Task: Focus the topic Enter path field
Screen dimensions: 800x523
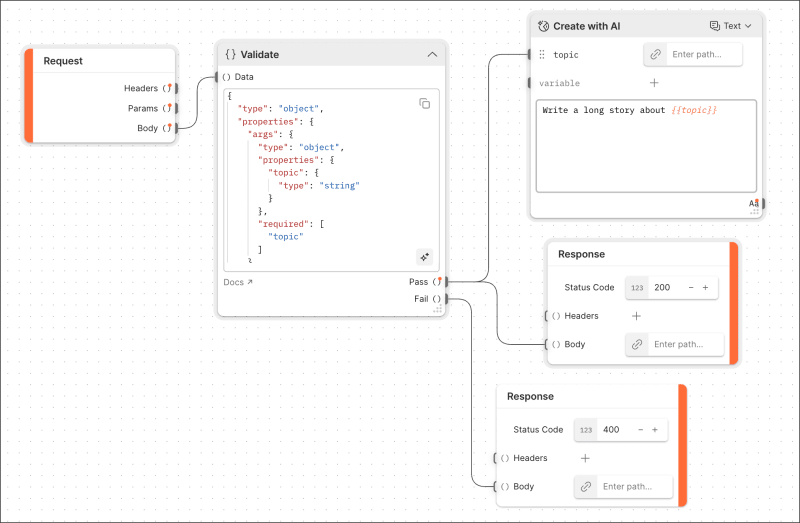Action: point(704,55)
